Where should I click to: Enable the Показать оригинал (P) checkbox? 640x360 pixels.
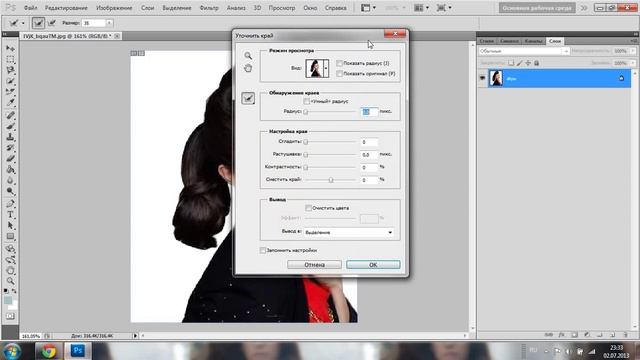[x=339, y=74]
